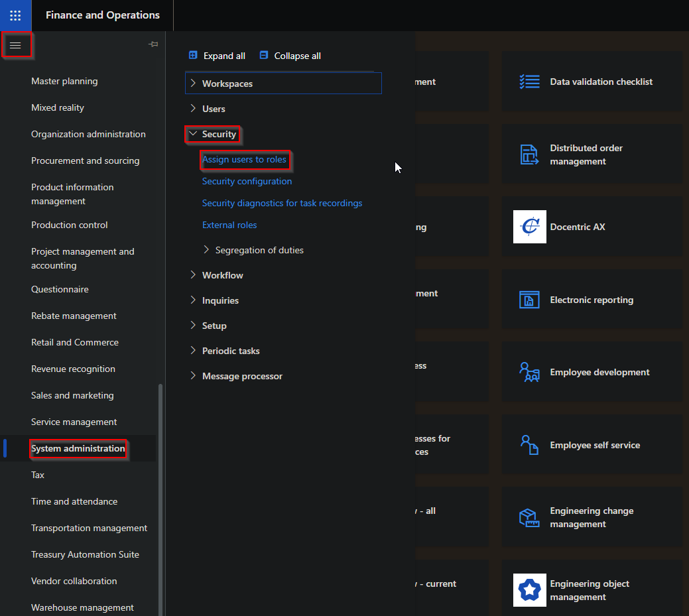Expand the Users group chevron

click(193, 108)
